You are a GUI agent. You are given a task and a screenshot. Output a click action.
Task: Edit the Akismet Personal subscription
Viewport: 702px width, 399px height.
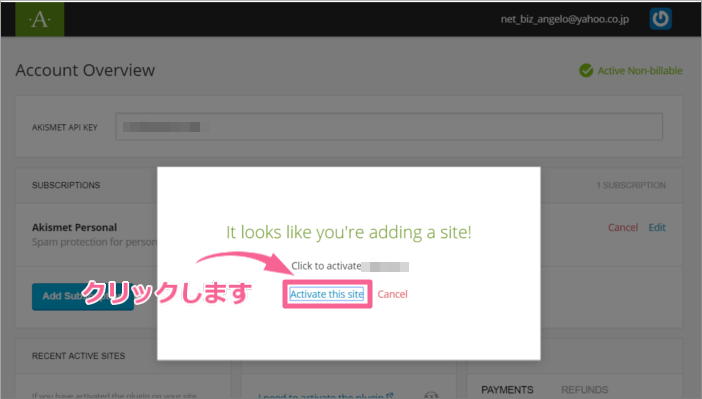pos(657,227)
